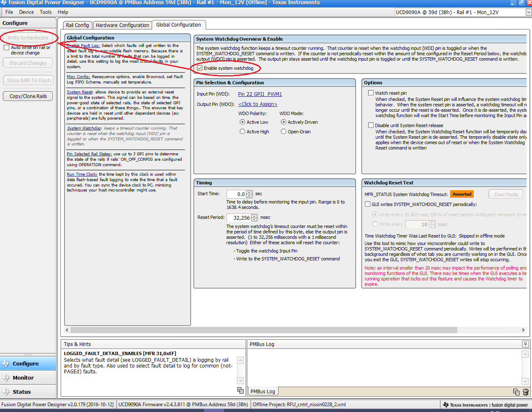The width and height of the screenshot is (532, 412).
Task: Toggle Auto write on rail or device change
Action: tap(6, 48)
